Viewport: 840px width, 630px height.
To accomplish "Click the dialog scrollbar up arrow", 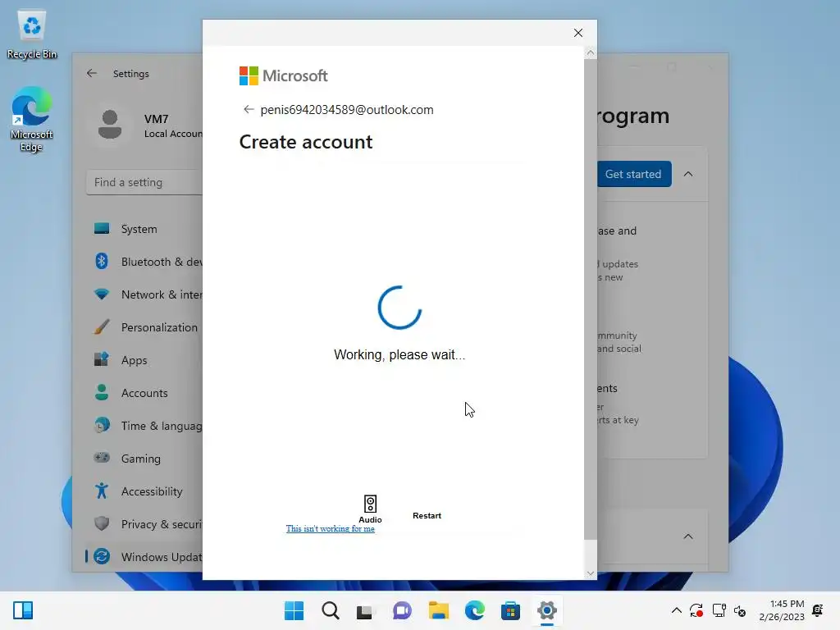I will 591,52.
